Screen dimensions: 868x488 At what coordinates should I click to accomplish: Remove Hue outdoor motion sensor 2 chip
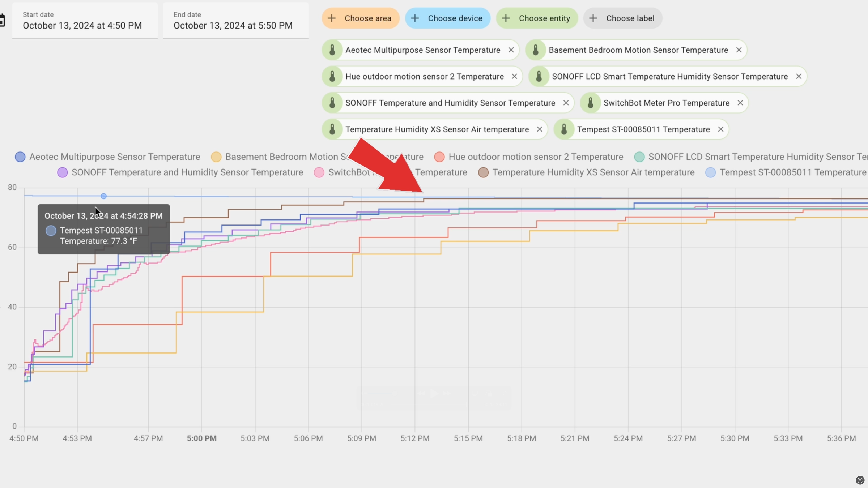[514, 76]
